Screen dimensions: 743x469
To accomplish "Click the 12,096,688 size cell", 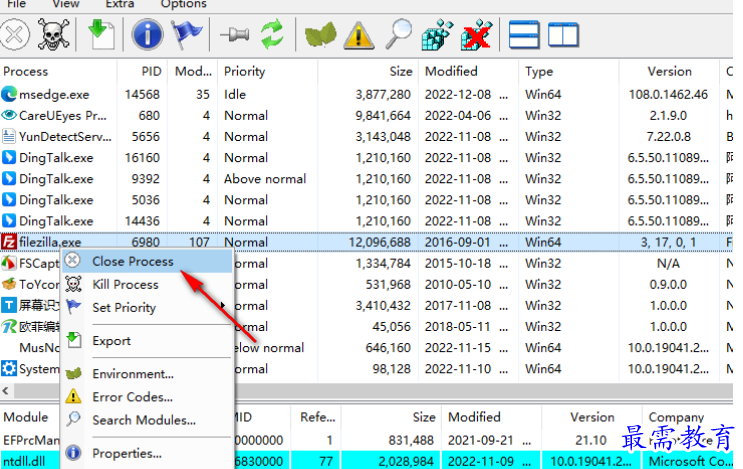I will click(380, 242).
